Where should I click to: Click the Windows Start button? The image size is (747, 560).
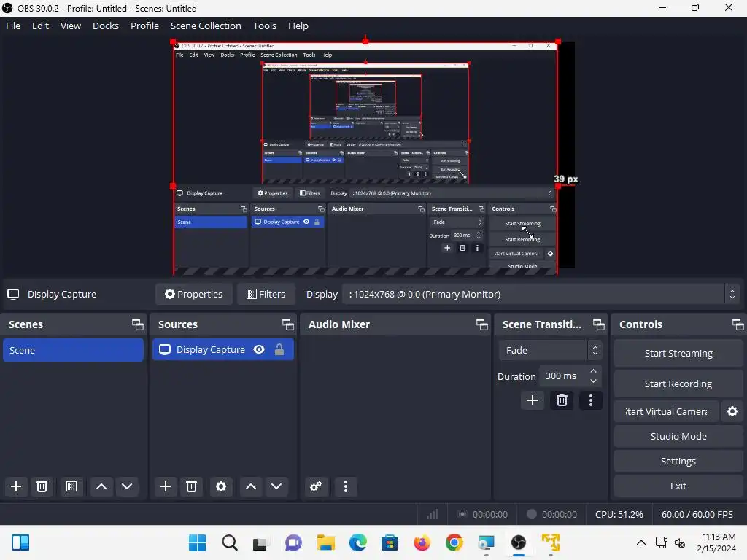[x=197, y=542]
